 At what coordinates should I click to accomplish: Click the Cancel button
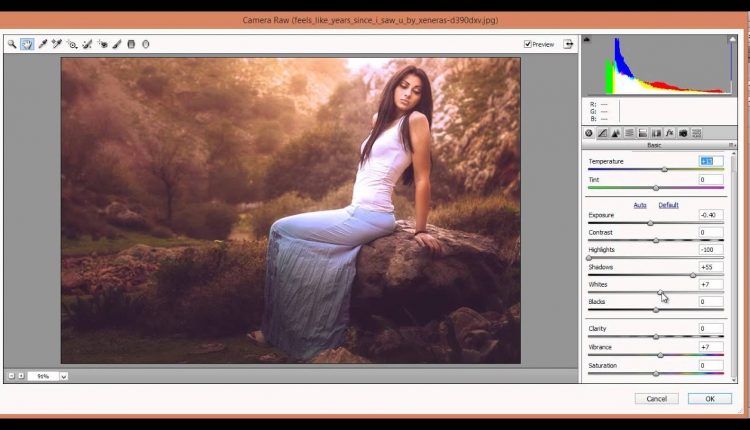(656, 398)
